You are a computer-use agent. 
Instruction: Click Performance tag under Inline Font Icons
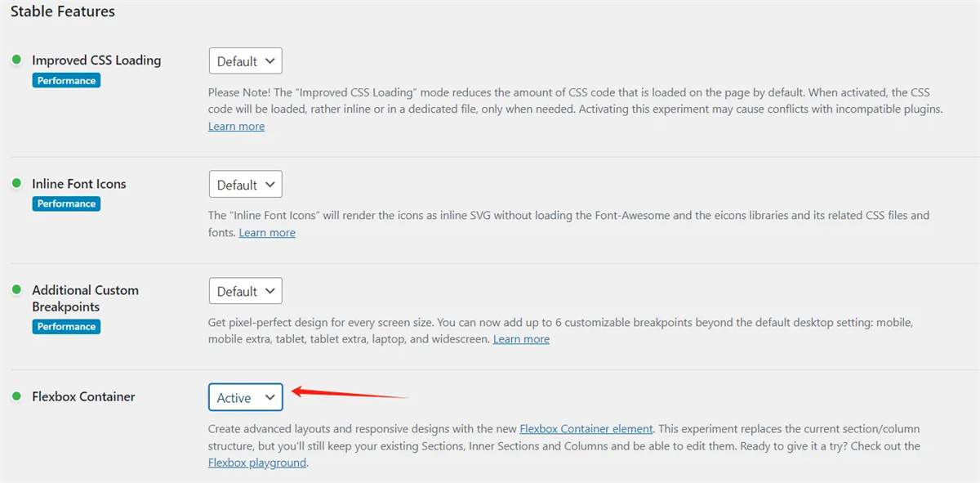point(66,203)
